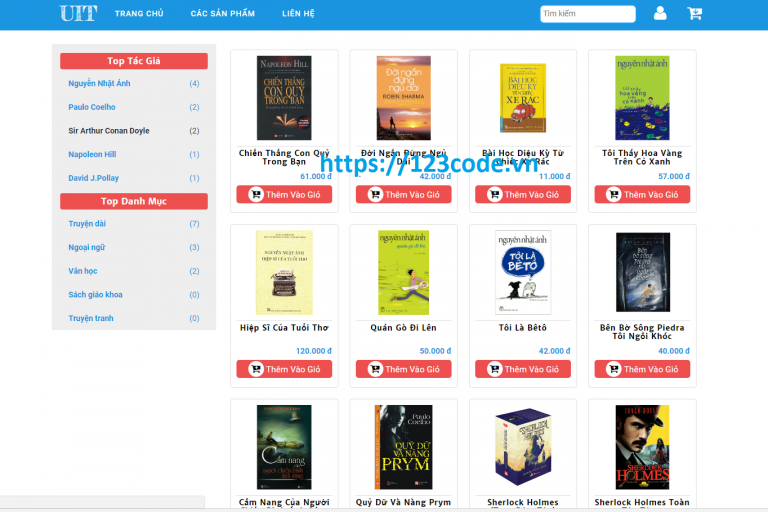Open Liên Hệ contact page
The image size is (768, 512).
pyautogui.click(x=298, y=14)
